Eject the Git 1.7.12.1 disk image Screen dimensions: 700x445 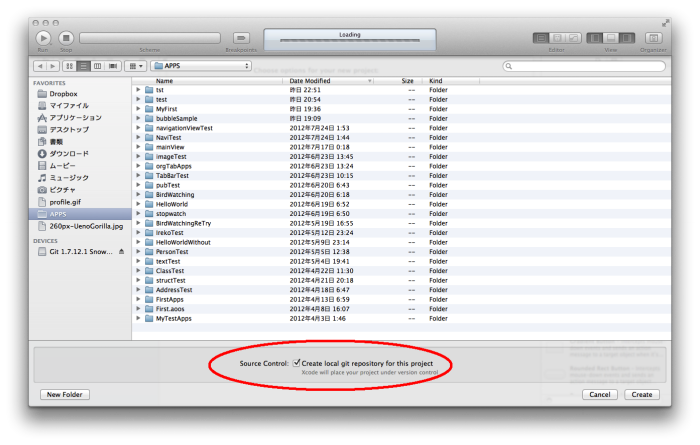coord(121,252)
